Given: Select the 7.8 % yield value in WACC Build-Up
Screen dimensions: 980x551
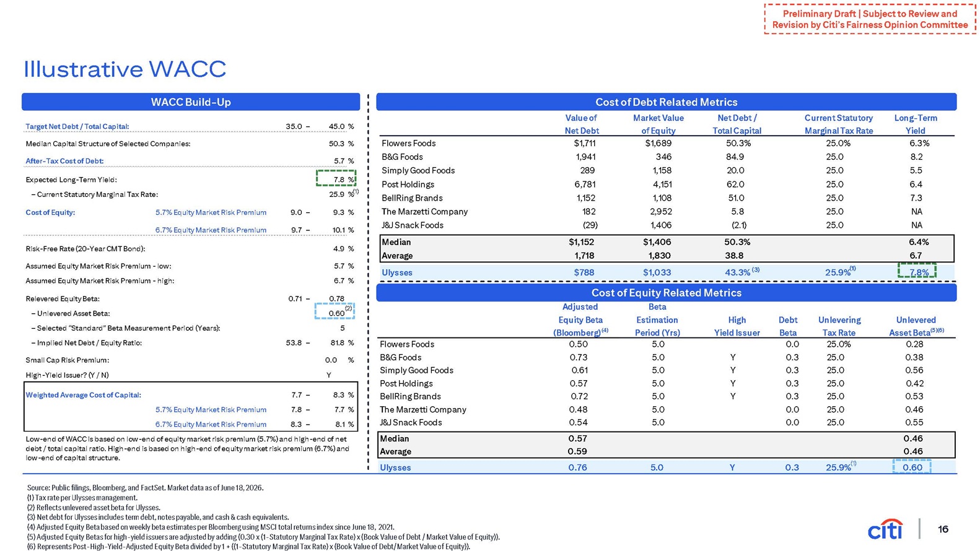Looking at the screenshot, I should point(336,178).
